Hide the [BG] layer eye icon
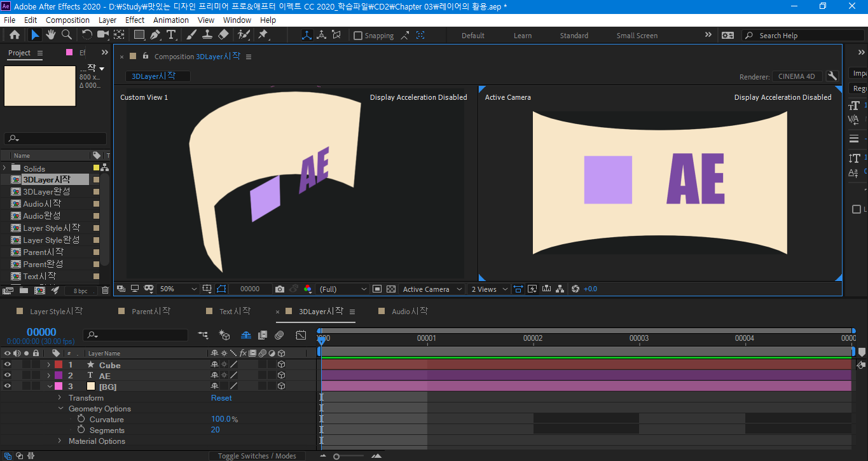 (x=8, y=386)
